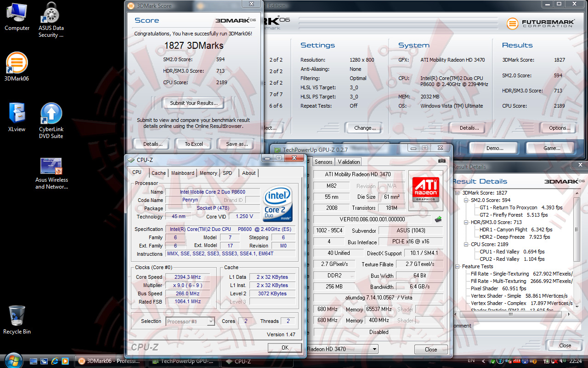
Task: Open the Memory tab in CPU-Z
Action: point(208,173)
